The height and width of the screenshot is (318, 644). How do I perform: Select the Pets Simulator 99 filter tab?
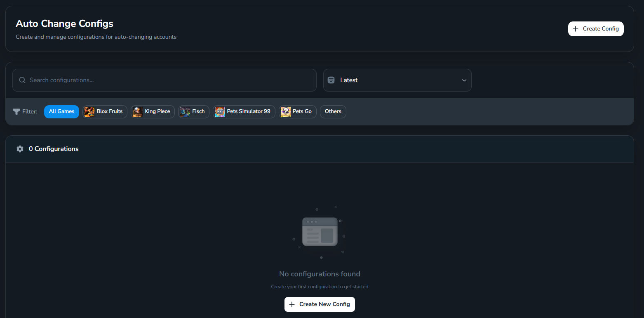(x=244, y=111)
